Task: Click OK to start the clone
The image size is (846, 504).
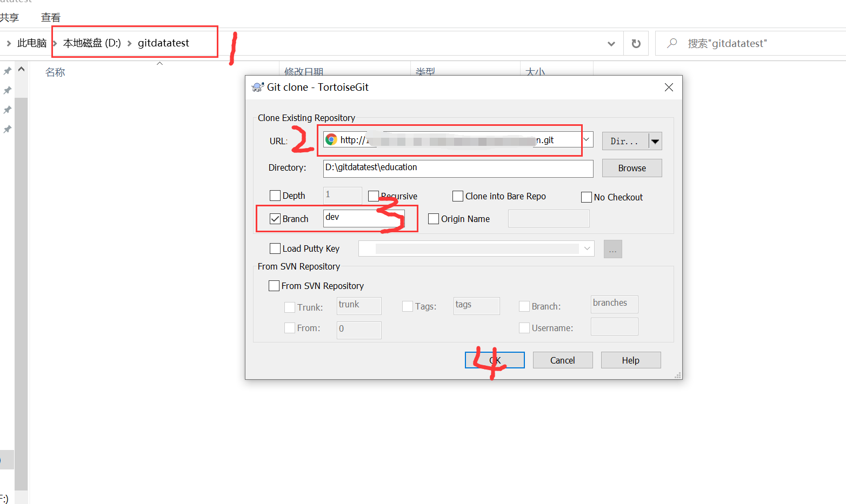Action: (x=495, y=360)
